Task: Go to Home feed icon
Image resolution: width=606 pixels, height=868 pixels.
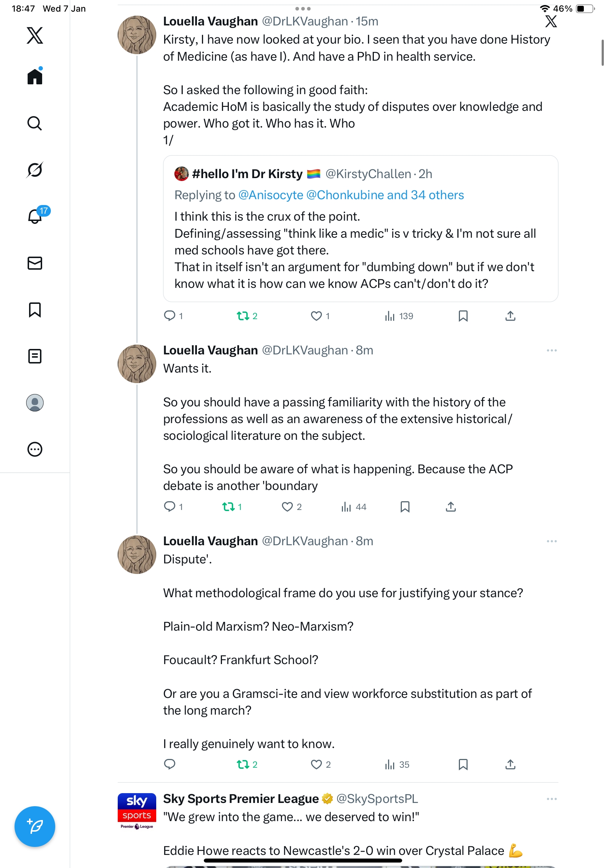Action: [35, 77]
